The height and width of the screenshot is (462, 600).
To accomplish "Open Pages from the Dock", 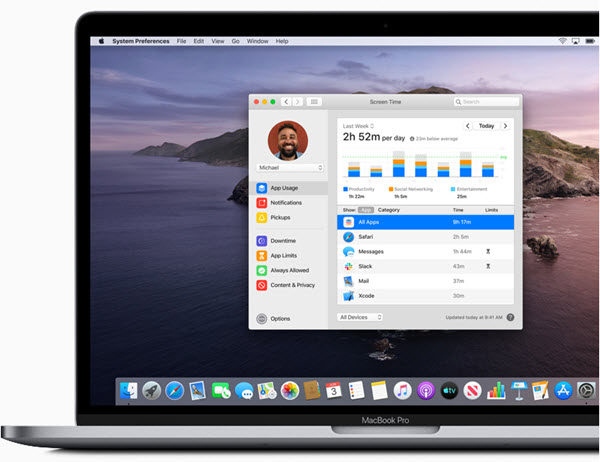I will click(540, 391).
